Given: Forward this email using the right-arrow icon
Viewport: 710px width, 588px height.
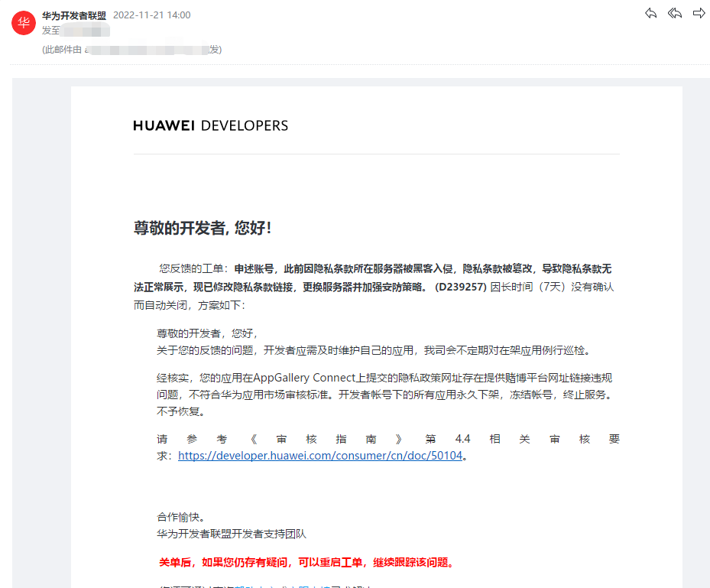Looking at the screenshot, I should 699,14.
